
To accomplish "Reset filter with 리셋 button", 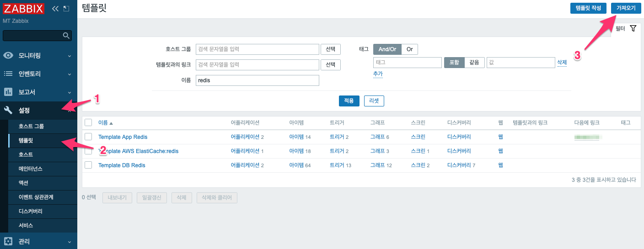I will coord(374,101).
